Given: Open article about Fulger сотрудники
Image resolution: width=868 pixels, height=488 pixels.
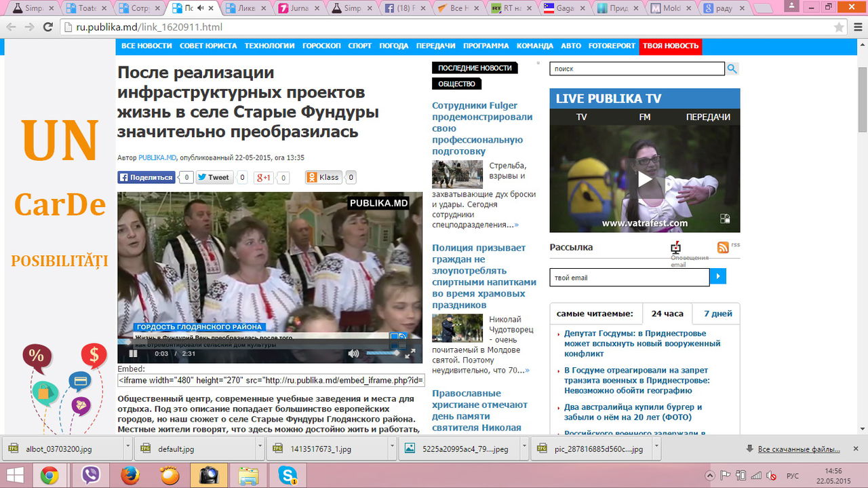Looking at the screenshot, I should [482, 128].
